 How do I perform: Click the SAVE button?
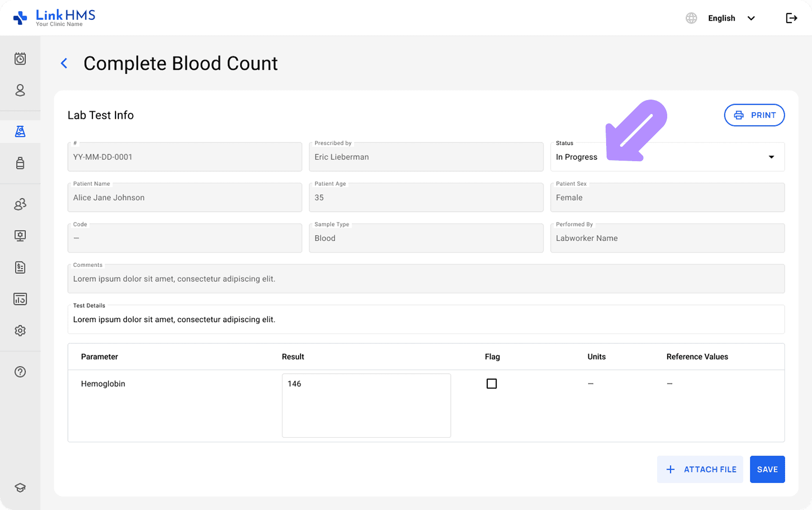[767, 469]
